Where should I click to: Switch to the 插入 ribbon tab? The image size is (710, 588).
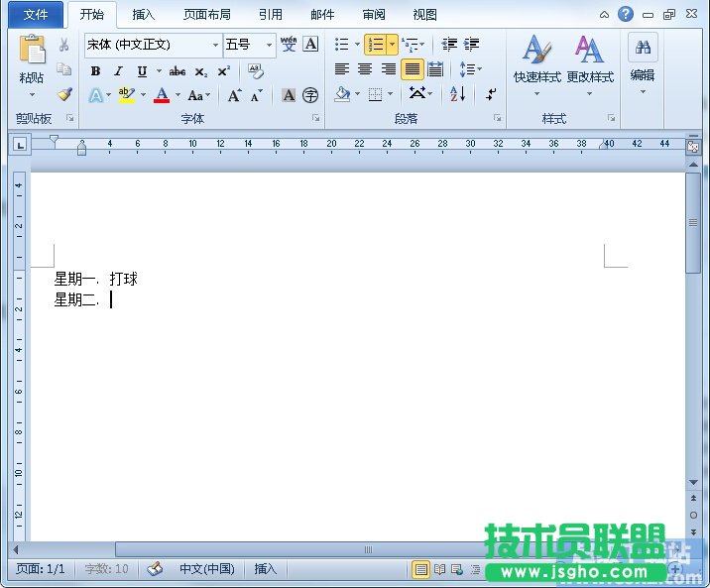[x=144, y=15]
